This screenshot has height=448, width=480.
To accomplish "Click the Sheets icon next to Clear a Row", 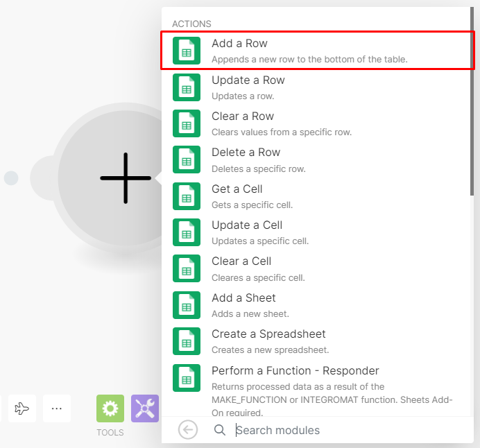I will click(187, 123).
